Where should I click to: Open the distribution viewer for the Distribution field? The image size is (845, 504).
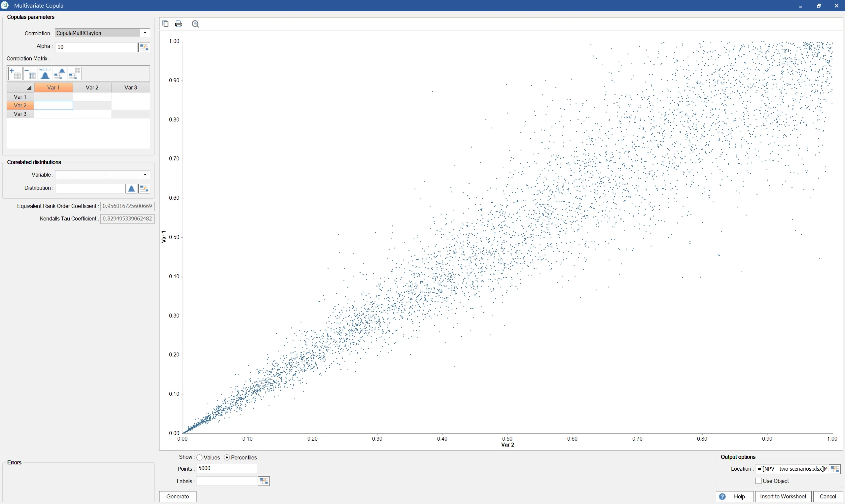pyautogui.click(x=131, y=188)
